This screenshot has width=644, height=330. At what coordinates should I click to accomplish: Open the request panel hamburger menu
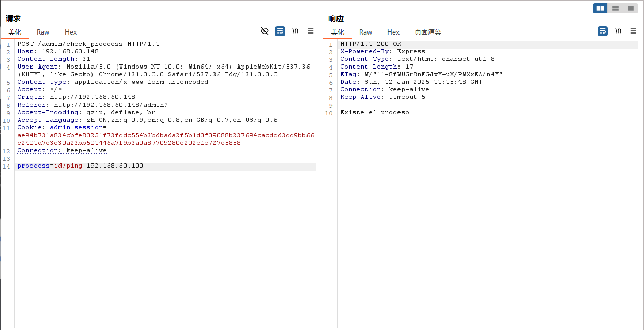tap(311, 31)
